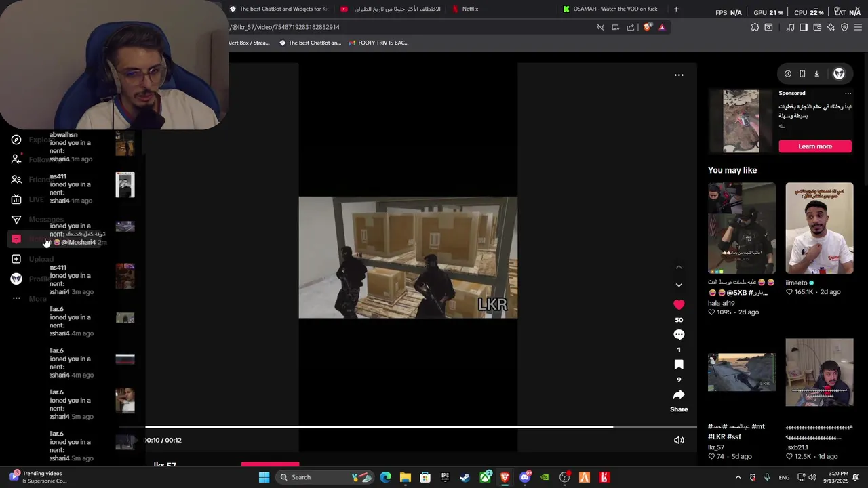Open the LIVE sidebar icon
Viewport: 868px width, 488px height.
(x=16, y=199)
